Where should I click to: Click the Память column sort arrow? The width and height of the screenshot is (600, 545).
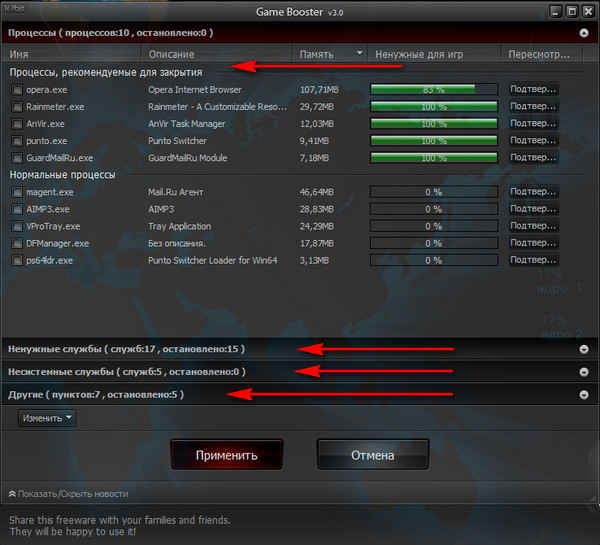[359, 54]
